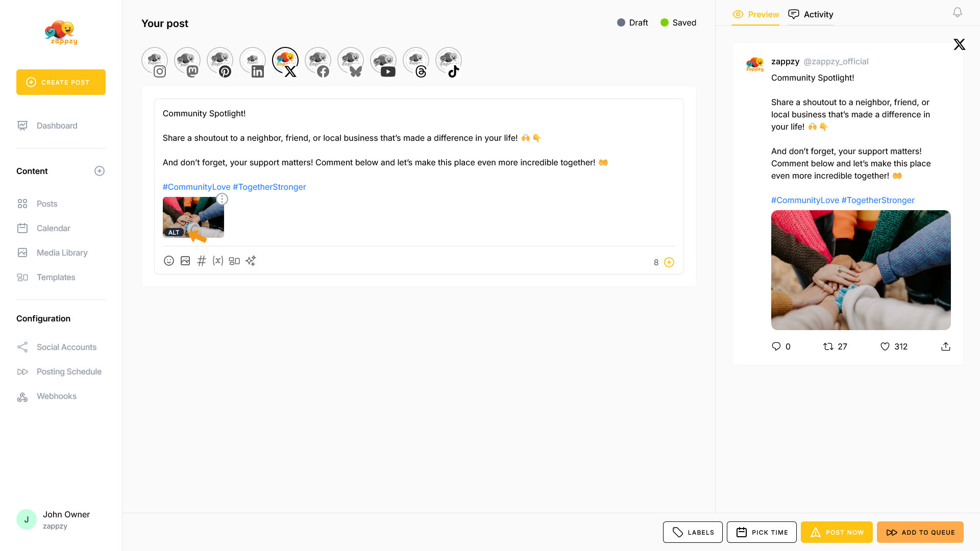
Task: Toggle the TikTok account selection
Action: (449, 62)
